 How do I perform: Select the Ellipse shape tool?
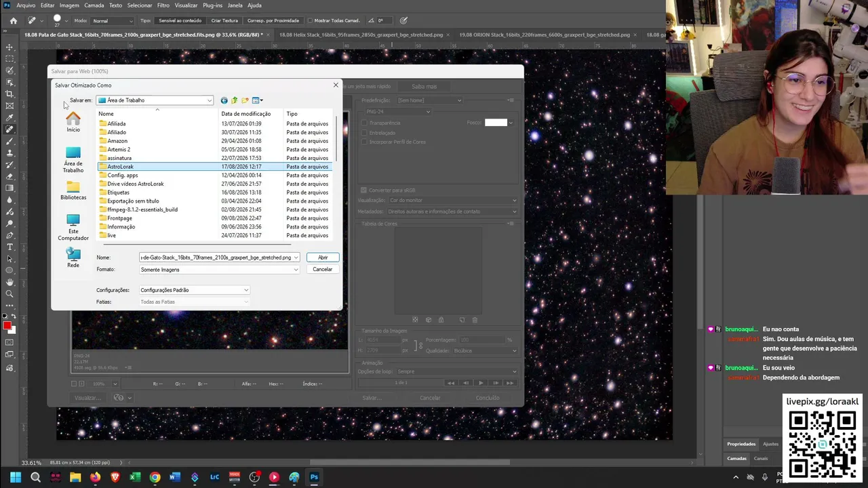(x=9, y=270)
